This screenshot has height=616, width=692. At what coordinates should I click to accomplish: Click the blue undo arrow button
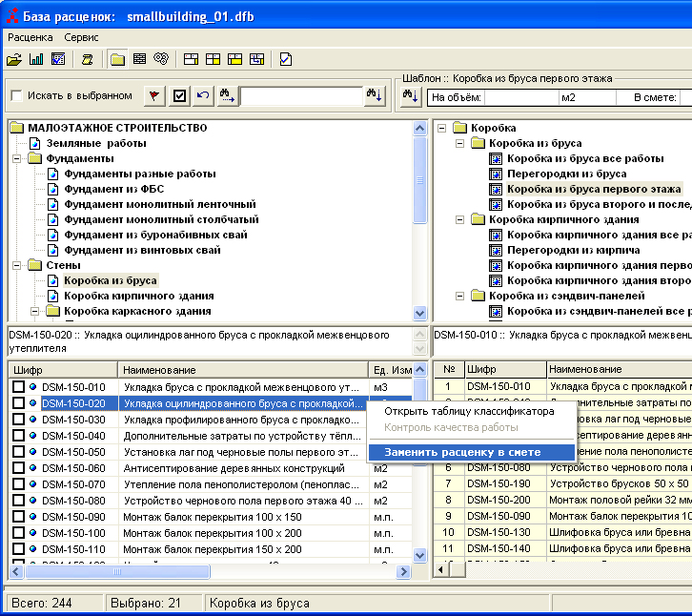[x=203, y=95]
